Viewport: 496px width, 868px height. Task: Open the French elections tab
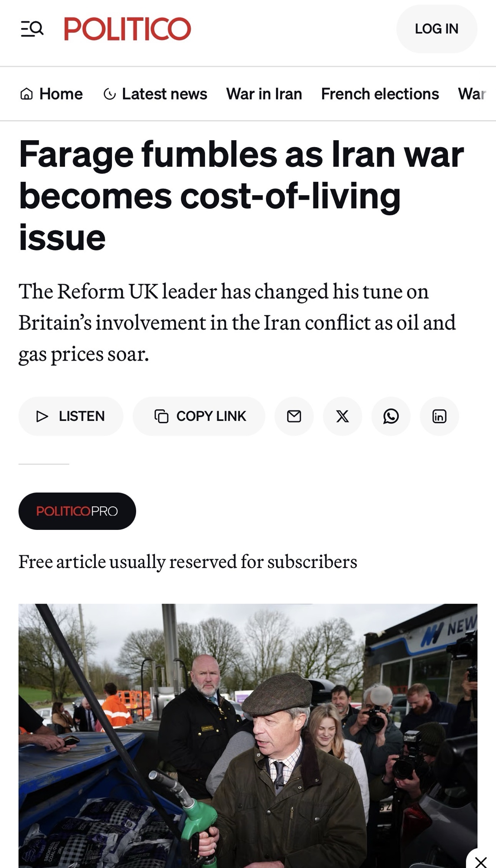coord(380,94)
